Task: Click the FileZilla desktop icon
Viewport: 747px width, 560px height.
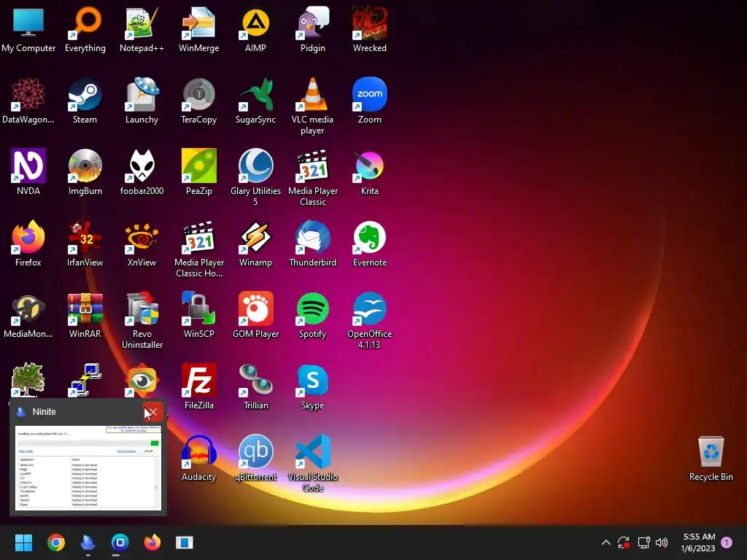Action: [198, 386]
